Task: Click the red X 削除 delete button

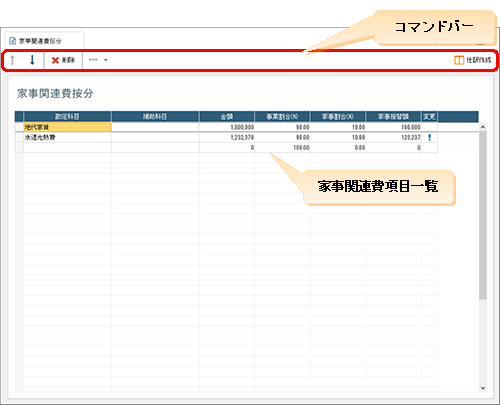Action: tap(63, 60)
